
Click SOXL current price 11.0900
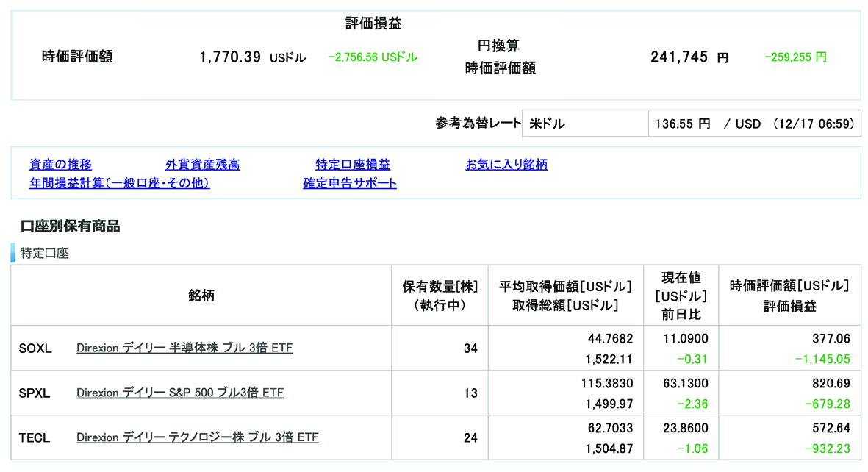coord(686,338)
